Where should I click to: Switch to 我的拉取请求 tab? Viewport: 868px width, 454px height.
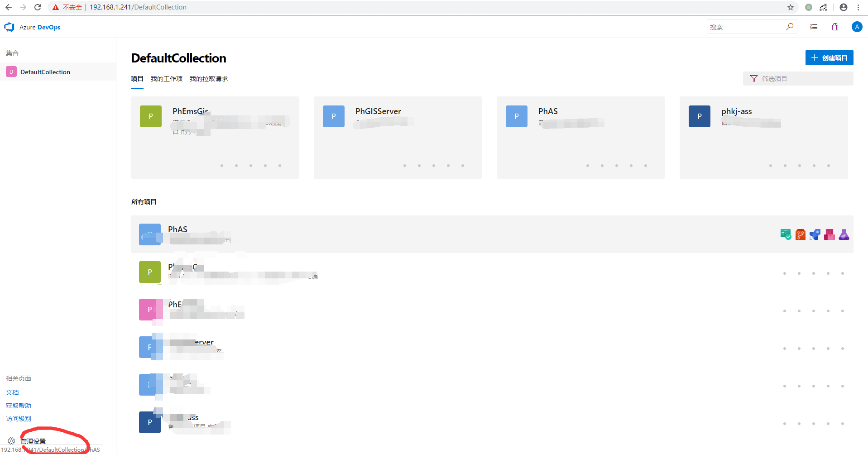[208, 79]
